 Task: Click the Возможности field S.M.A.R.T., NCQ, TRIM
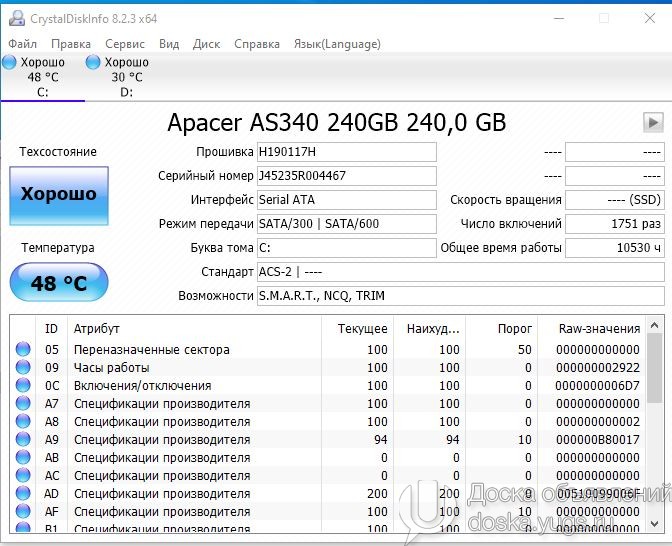[461, 296]
